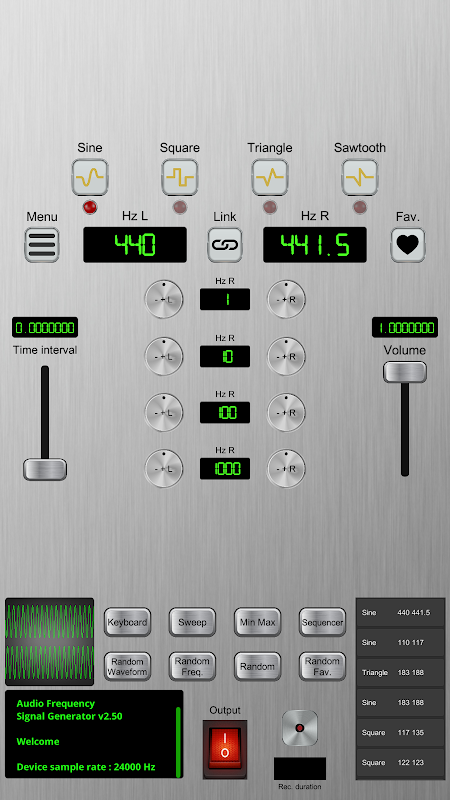
Task: Open the Menu hamburger button
Action: pos(42,245)
